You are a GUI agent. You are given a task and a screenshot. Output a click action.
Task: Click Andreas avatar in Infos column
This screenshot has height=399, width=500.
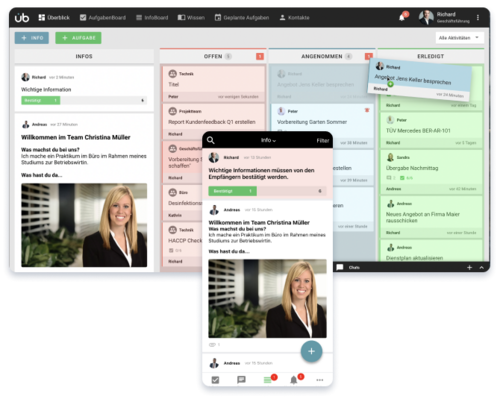pyautogui.click(x=26, y=124)
